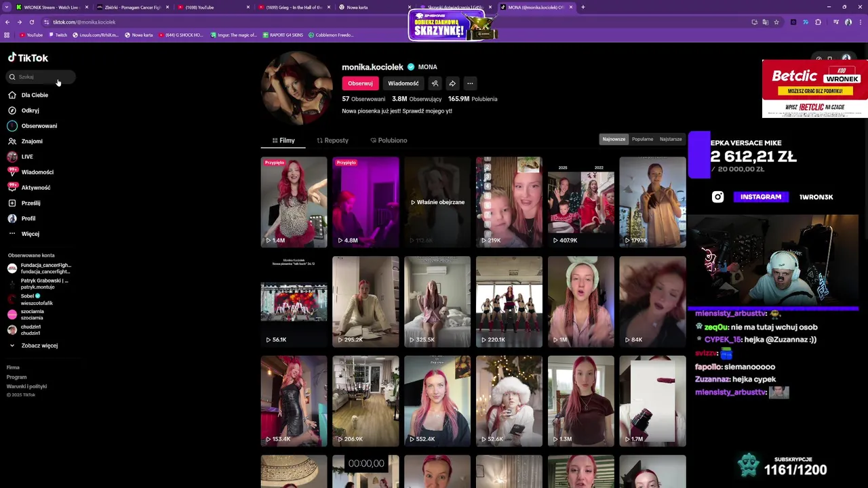Open szociarnia followed account

tap(26, 314)
